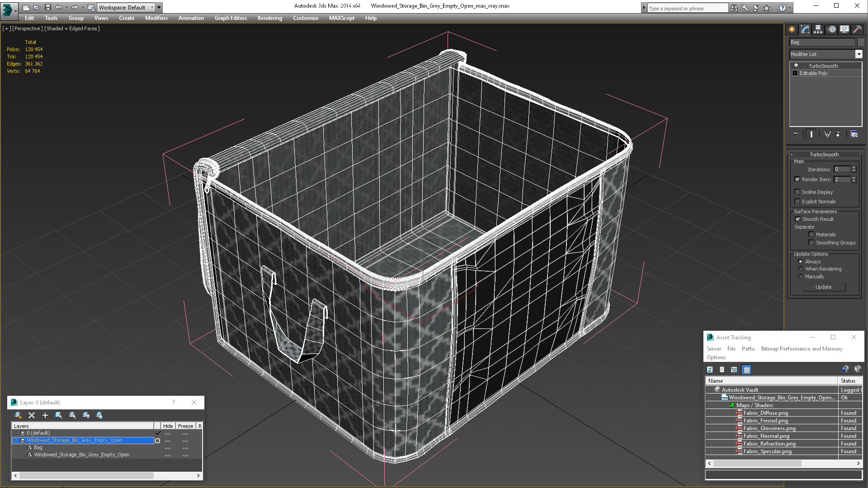Toggle Isoline Display checkbox
The image size is (868, 488).
pyautogui.click(x=797, y=192)
